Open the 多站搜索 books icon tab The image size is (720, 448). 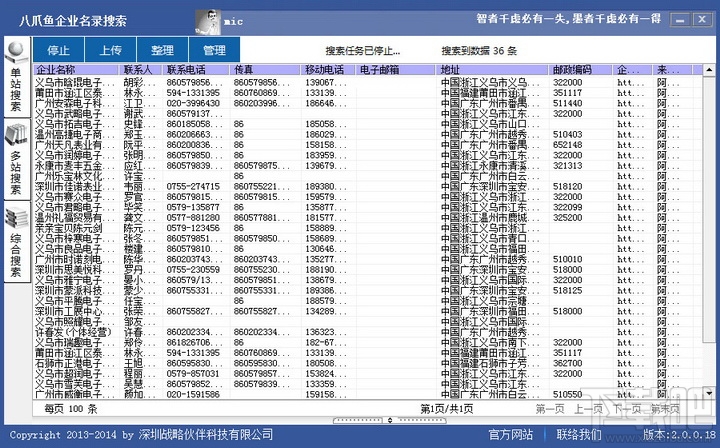click(17, 159)
